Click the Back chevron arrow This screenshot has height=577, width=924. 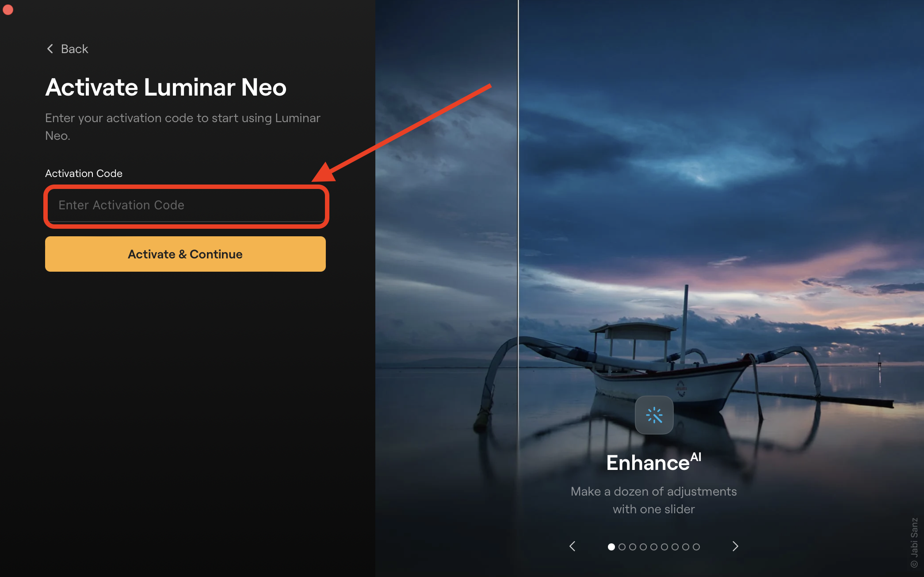[x=50, y=49]
